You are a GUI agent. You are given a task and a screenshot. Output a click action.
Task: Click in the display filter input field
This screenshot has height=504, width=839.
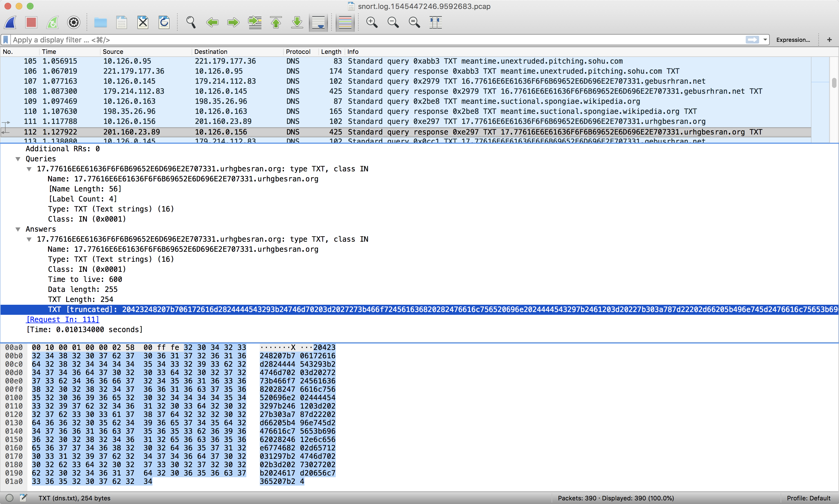coord(374,40)
